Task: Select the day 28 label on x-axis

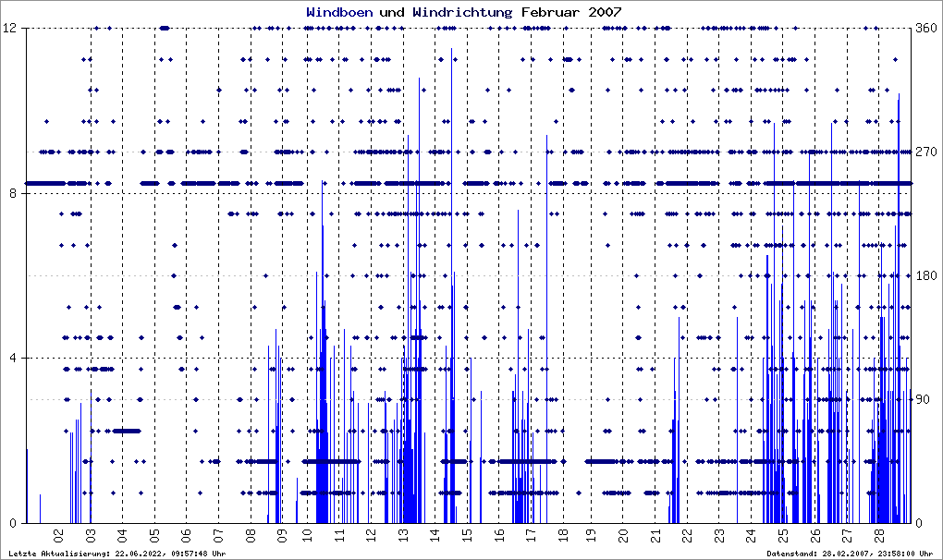Action: [x=878, y=535]
